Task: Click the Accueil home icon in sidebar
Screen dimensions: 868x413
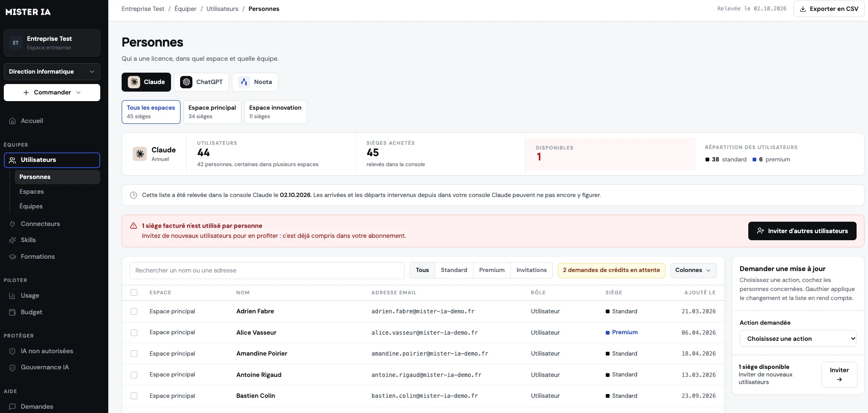Action: 12,121
